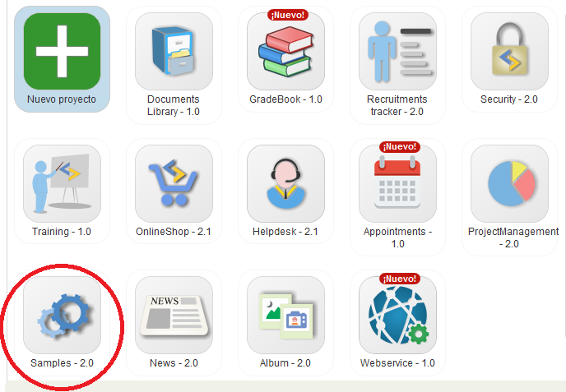Image resolution: width=566 pixels, height=392 pixels.
Task: Click the Nuevo proyecto text label
Action: tap(62, 99)
